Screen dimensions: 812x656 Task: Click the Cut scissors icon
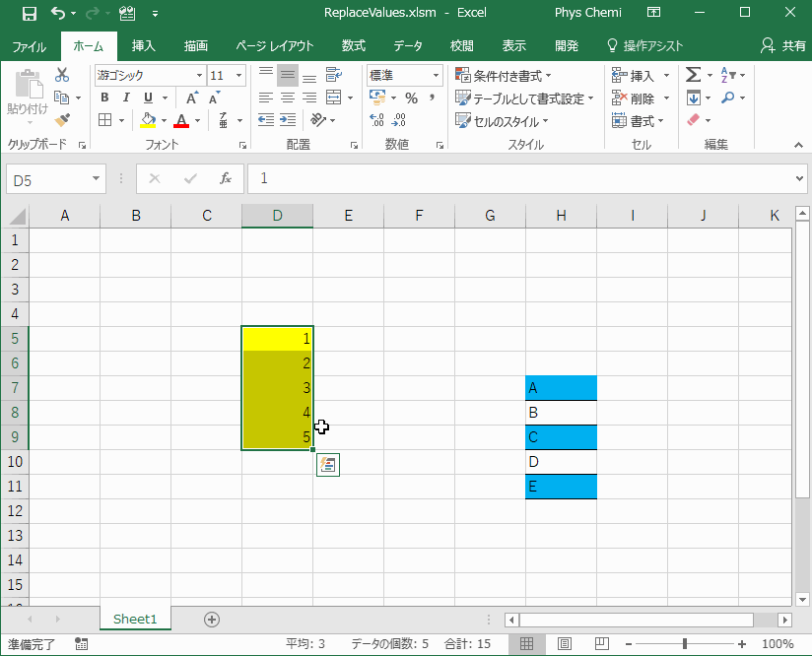(62, 75)
